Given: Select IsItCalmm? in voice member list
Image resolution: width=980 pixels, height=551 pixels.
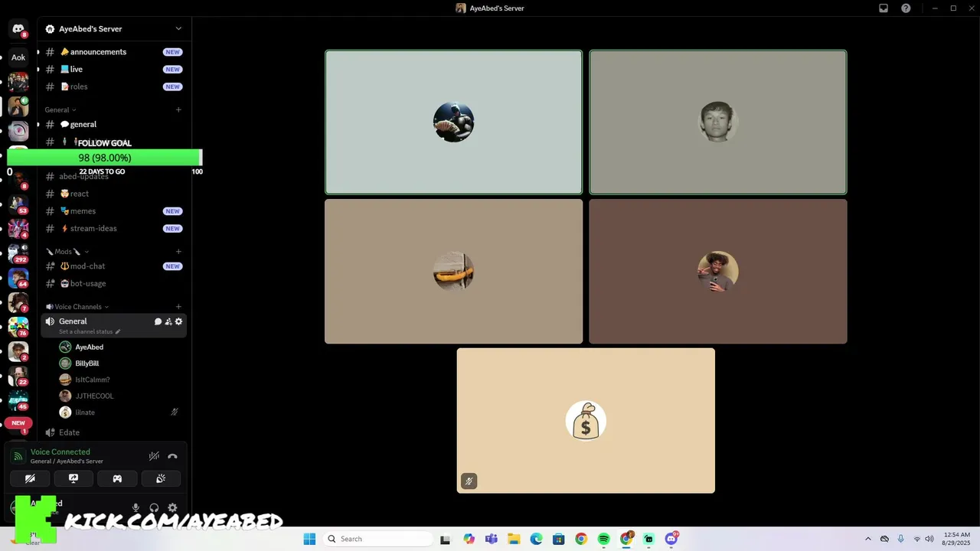Looking at the screenshot, I should 121,380.
